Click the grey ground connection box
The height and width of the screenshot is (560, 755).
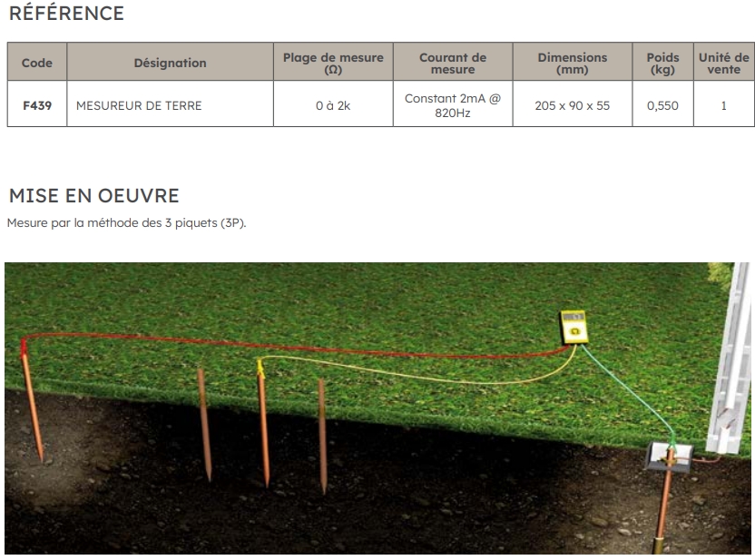tap(670, 456)
